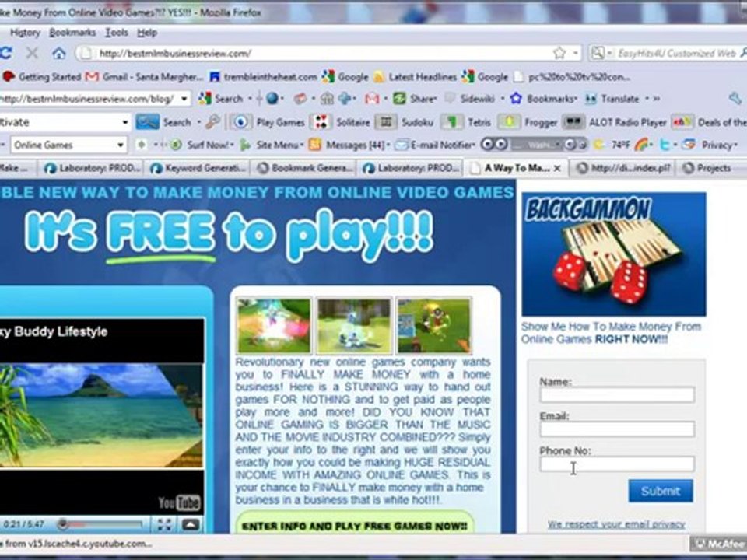Click the Messages [44] toolbar button
Screen dimensions: 747x560
coord(349,145)
